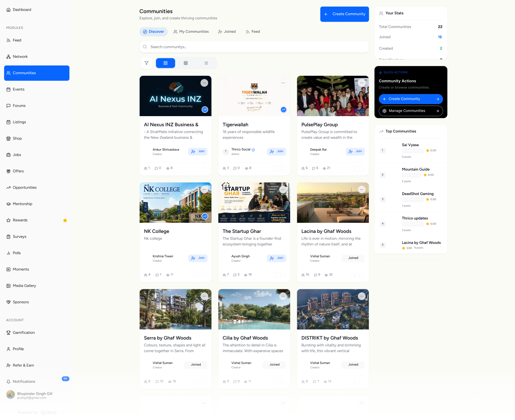This screenshot has width=515, height=420.
Task: Click the Moments play icon
Action: pyautogui.click(x=9, y=269)
